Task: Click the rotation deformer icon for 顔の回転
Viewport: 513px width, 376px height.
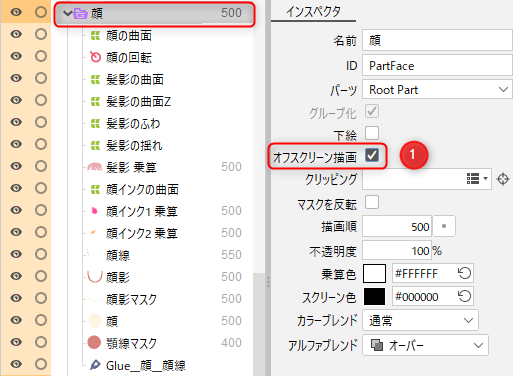Action: (95, 57)
